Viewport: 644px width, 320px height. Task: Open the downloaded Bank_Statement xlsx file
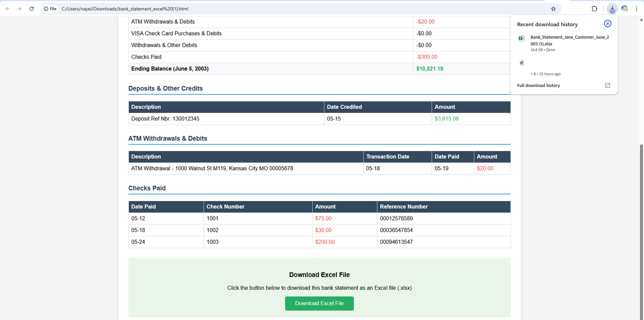coord(569,40)
